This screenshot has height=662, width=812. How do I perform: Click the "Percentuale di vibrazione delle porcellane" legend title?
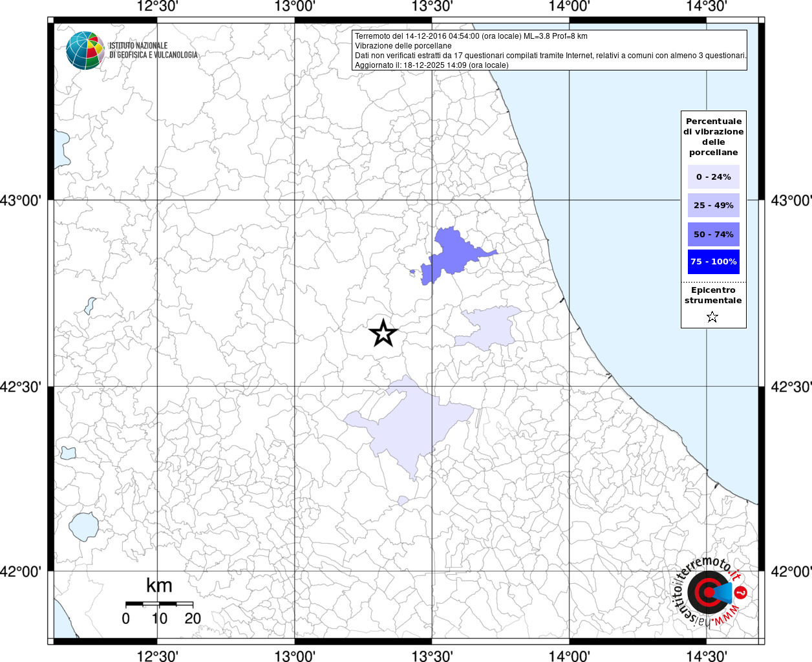713,137
